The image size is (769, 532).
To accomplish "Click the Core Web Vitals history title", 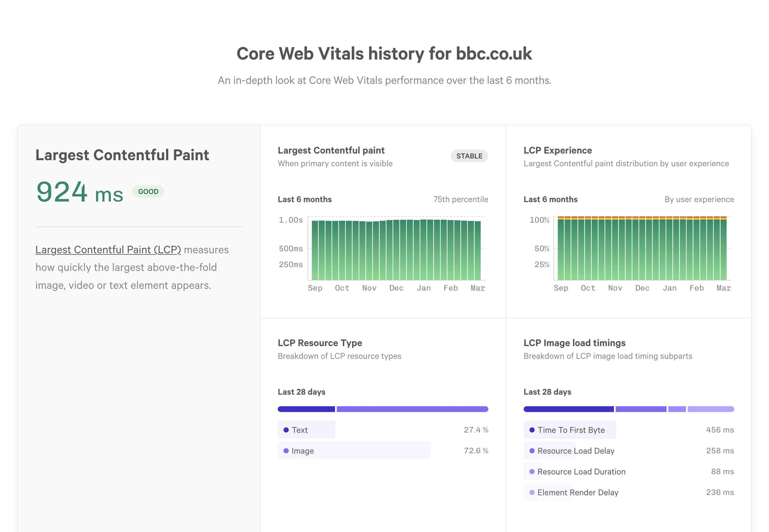I will click(x=384, y=53).
